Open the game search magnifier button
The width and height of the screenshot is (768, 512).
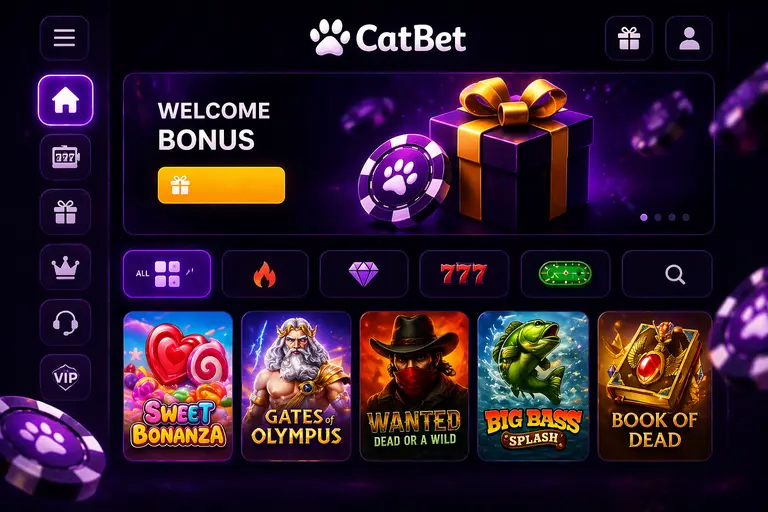tap(667, 274)
